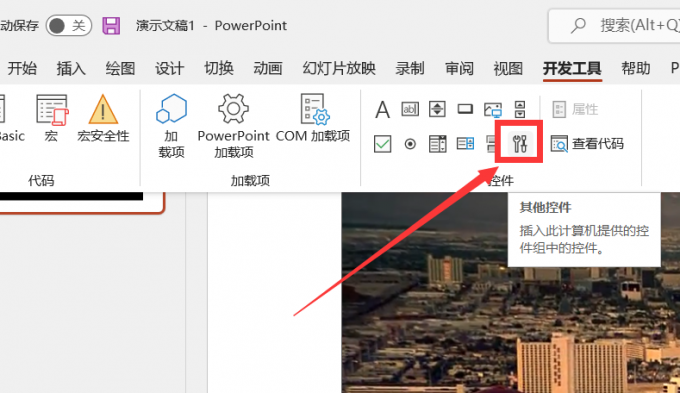Insert an Image control
This screenshot has height=393, width=680.
click(x=493, y=110)
